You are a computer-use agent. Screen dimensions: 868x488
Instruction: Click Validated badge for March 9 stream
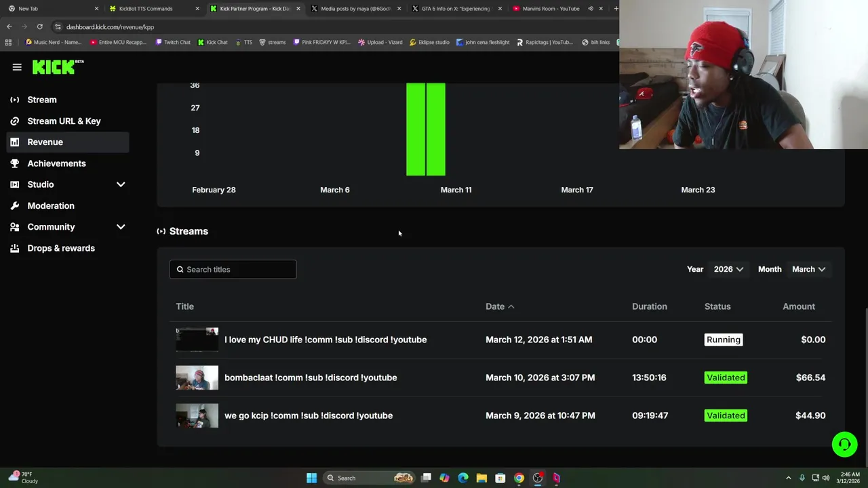(726, 415)
